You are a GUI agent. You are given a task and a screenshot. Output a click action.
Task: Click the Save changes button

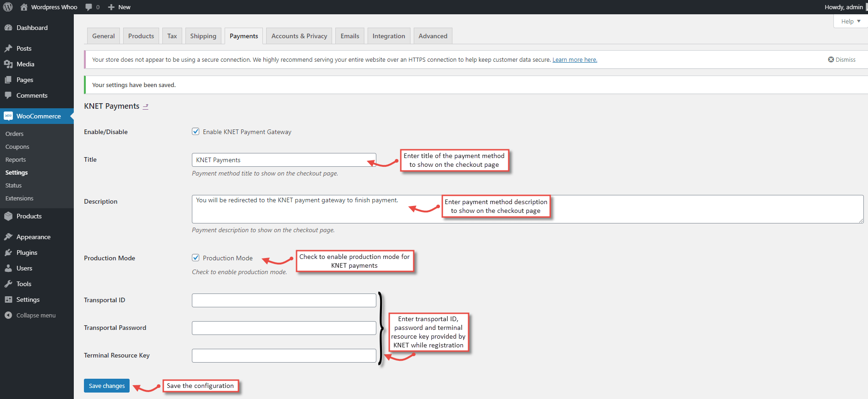pyautogui.click(x=107, y=386)
